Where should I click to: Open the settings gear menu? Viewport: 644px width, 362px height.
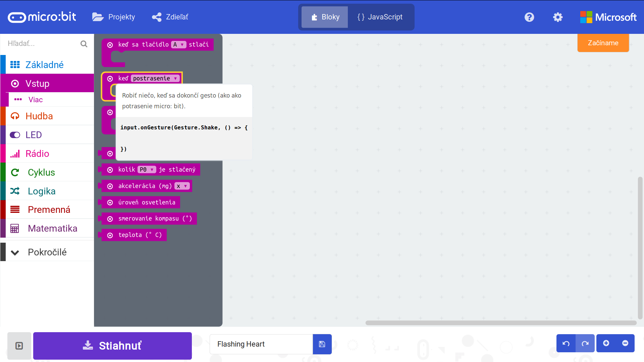[x=557, y=17]
